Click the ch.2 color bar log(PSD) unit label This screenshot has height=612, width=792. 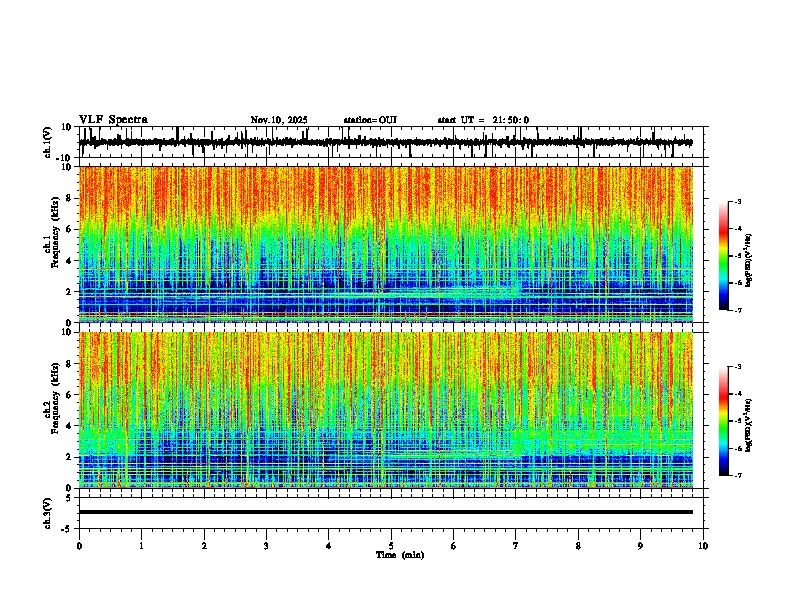(749, 425)
